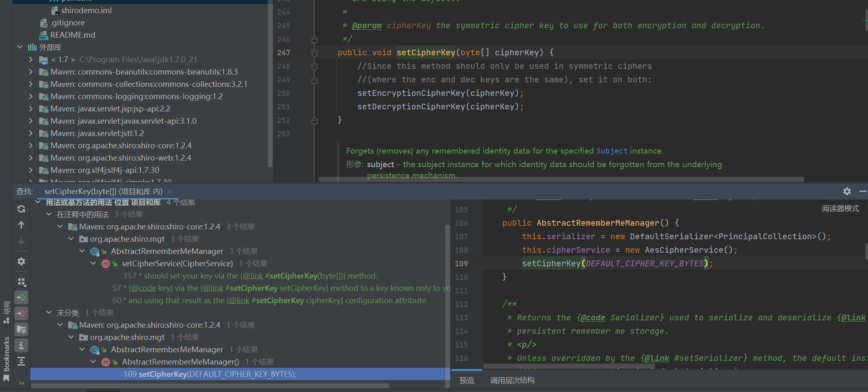Click the find results horizontal scrollbar

pyautogui.click(x=210, y=385)
